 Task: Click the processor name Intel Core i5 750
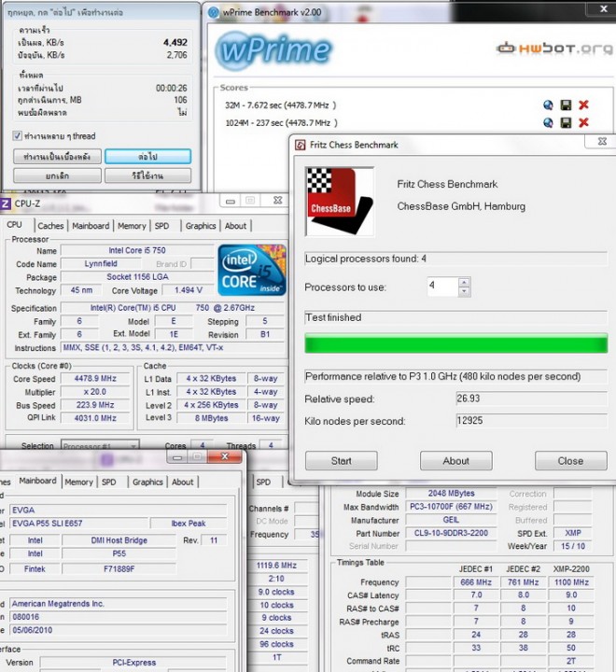click(137, 250)
